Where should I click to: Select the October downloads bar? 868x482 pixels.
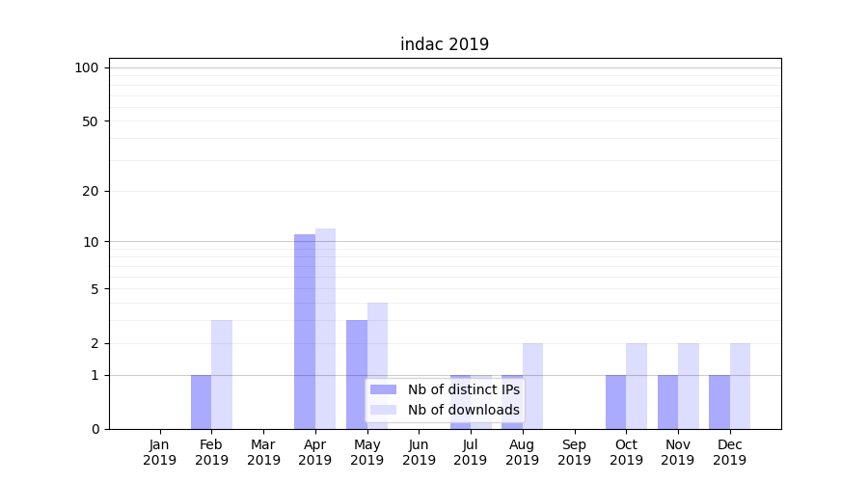(637, 386)
